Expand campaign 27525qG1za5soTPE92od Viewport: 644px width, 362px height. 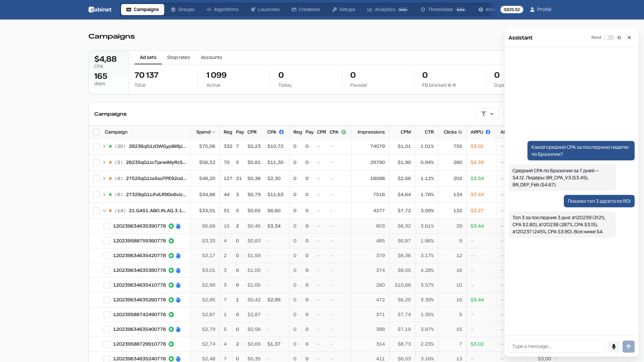(104, 178)
